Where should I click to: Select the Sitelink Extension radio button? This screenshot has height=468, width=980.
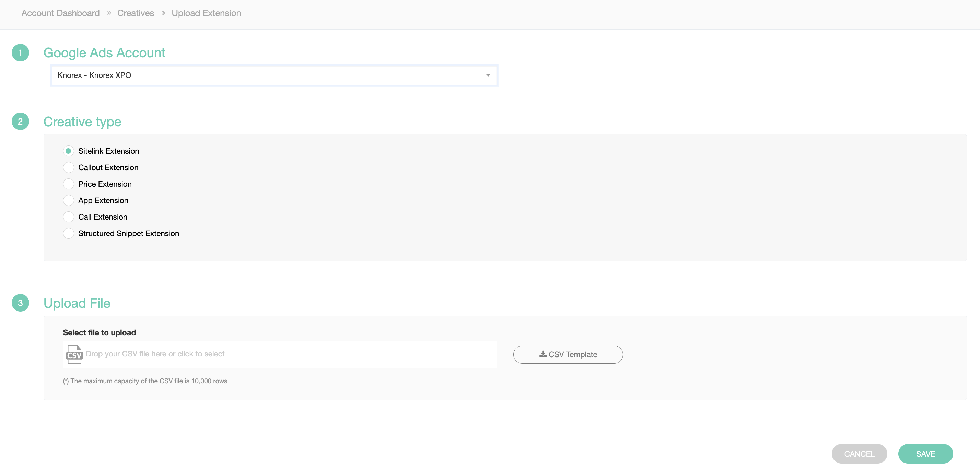[x=69, y=151]
